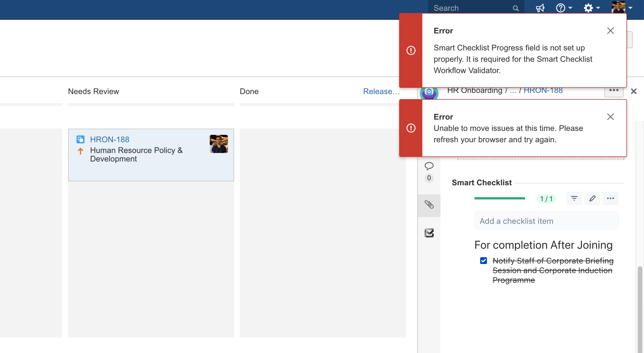Open the issue actions ellipsis menu
This screenshot has height=353, width=644.
(614, 91)
